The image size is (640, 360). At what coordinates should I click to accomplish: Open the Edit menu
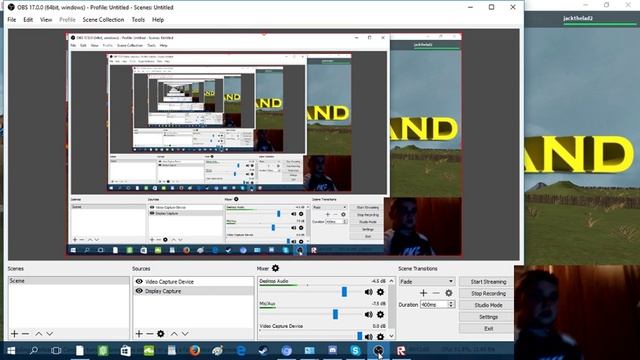[x=28, y=20]
